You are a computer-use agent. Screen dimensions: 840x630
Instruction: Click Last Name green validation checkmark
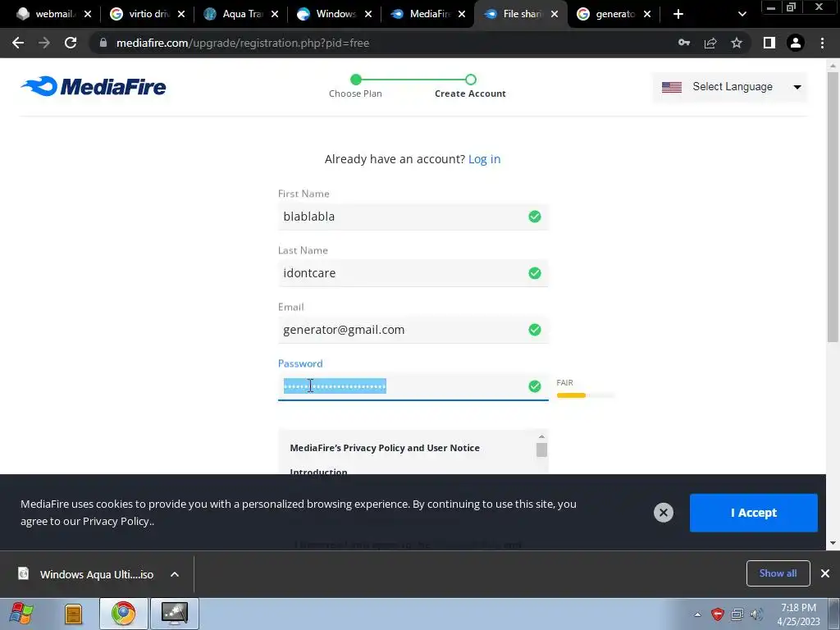tap(535, 273)
